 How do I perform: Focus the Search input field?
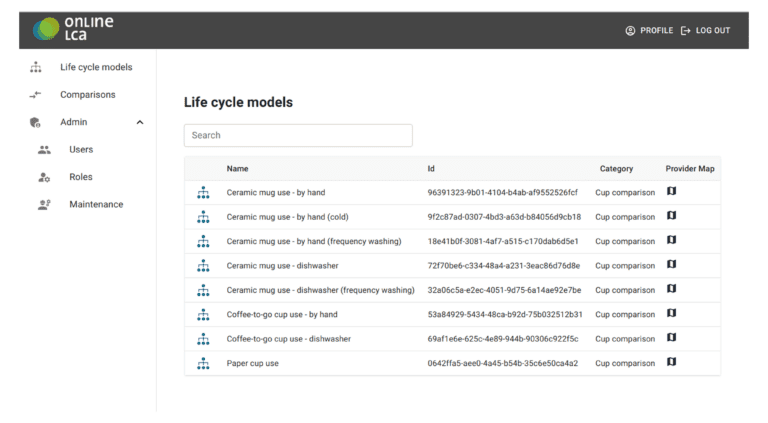298,135
